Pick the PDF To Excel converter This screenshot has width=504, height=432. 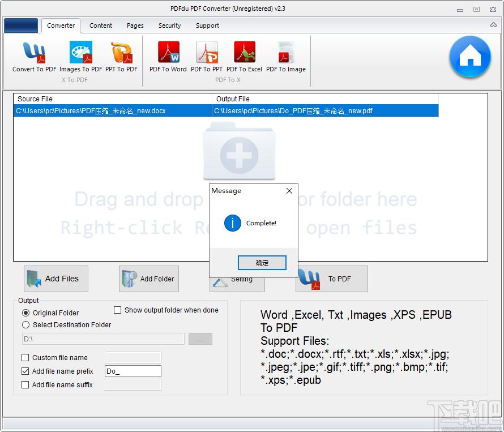[x=244, y=57]
